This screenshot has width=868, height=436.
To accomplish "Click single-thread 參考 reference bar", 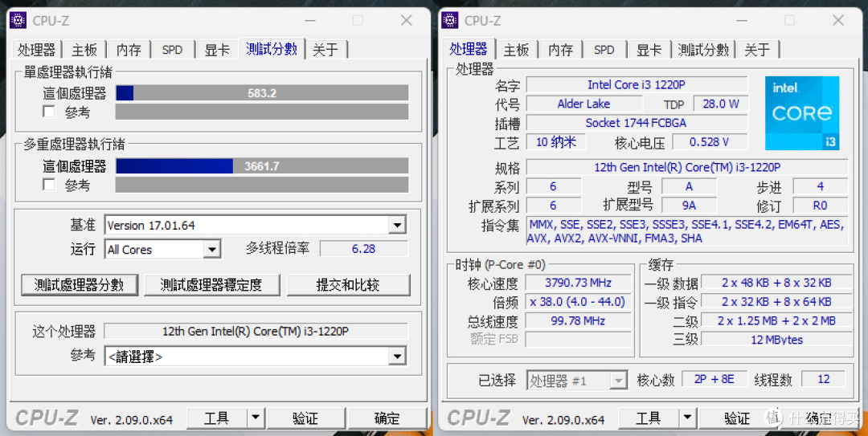I will [x=262, y=112].
